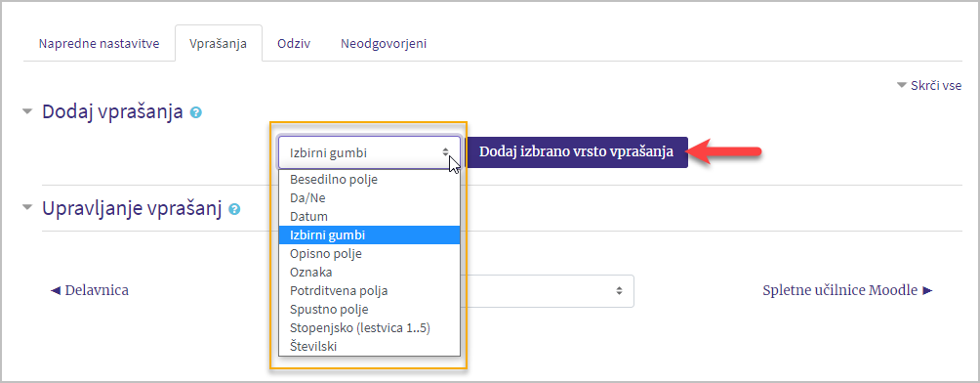This screenshot has height=383, width=980.
Task: Click Dodaj izbrano vrsto vprašanja button
Action: click(577, 152)
